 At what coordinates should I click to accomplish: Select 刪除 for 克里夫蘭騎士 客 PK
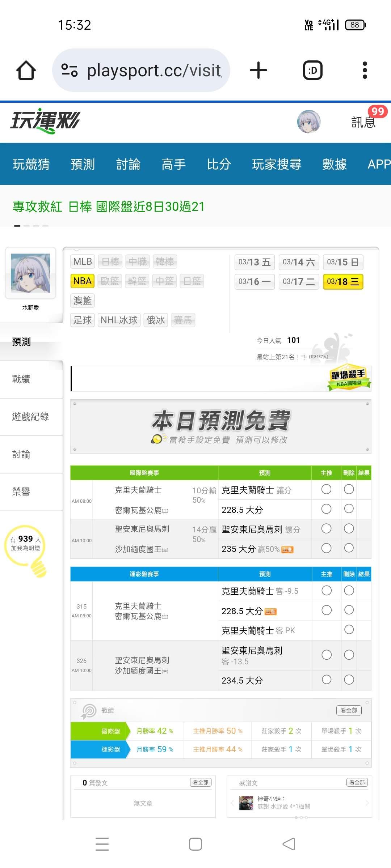[349, 630]
